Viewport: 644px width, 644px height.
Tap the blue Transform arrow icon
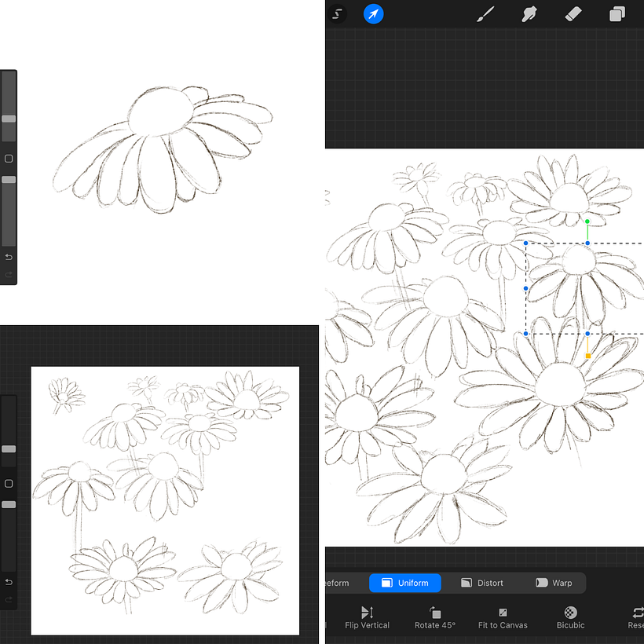pos(374,14)
